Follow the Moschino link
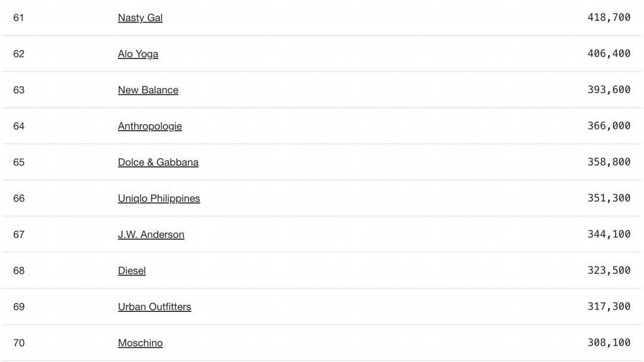644x362 pixels. 140,343
